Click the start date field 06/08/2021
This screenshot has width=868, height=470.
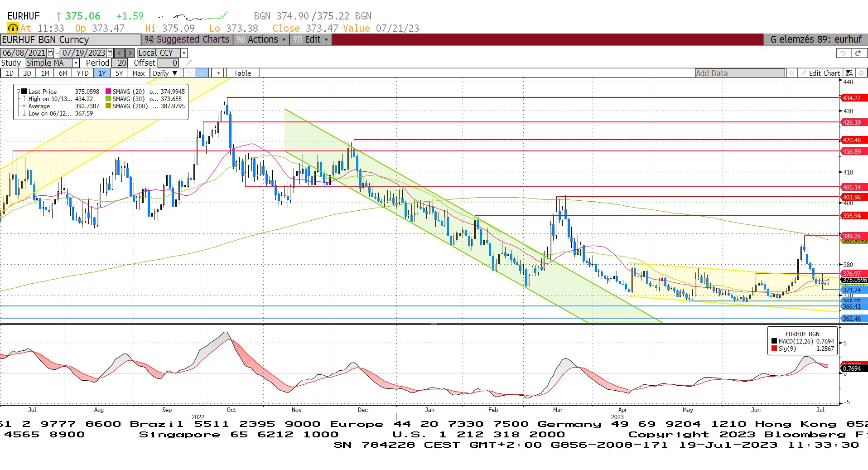(x=24, y=53)
